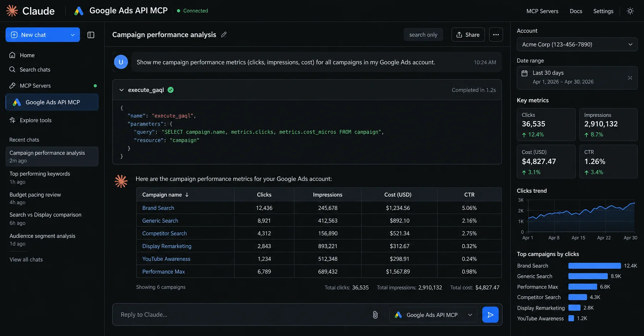
Task: Click the Claude starburst logo
Action: (12, 11)
